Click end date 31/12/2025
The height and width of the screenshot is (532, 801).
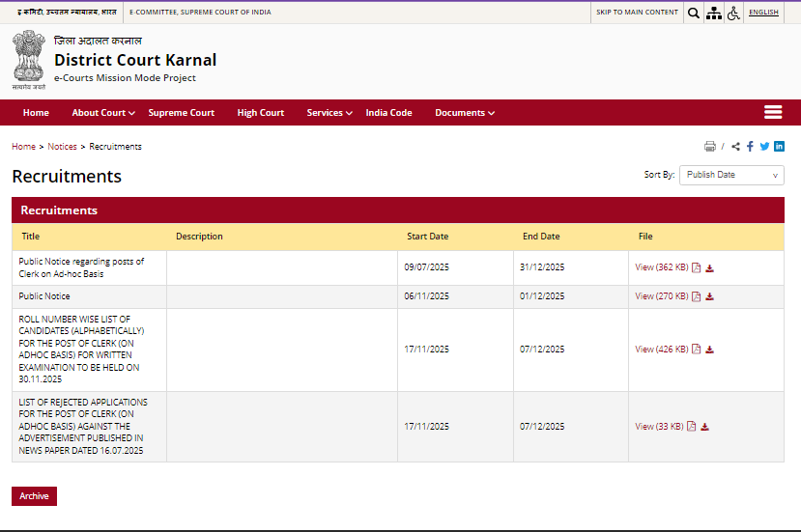(x=542, y=267)
